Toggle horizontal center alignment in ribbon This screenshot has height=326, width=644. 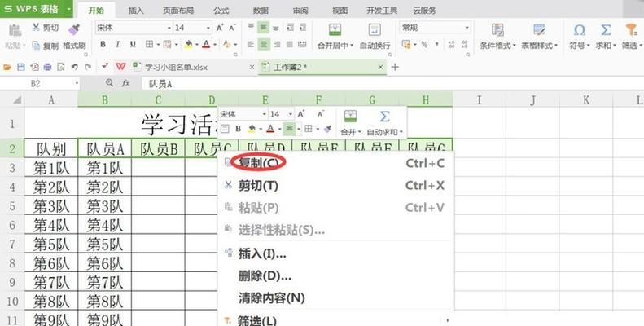(263, 44)
